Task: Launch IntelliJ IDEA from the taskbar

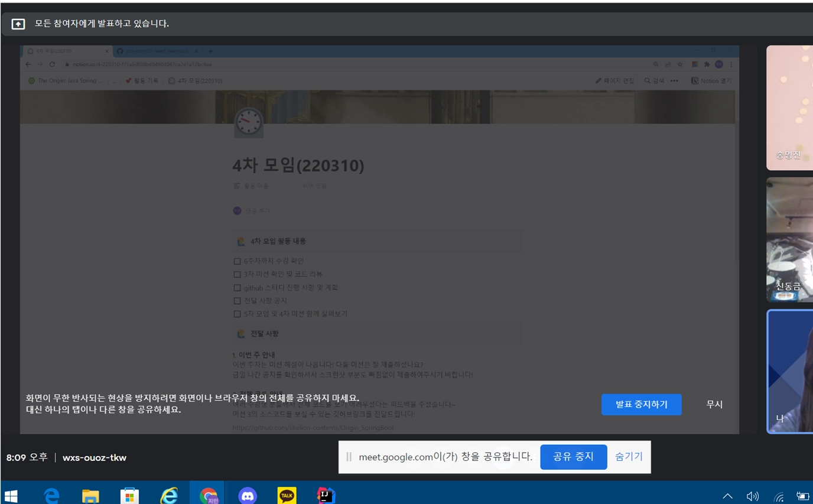Action: point(326,495)
